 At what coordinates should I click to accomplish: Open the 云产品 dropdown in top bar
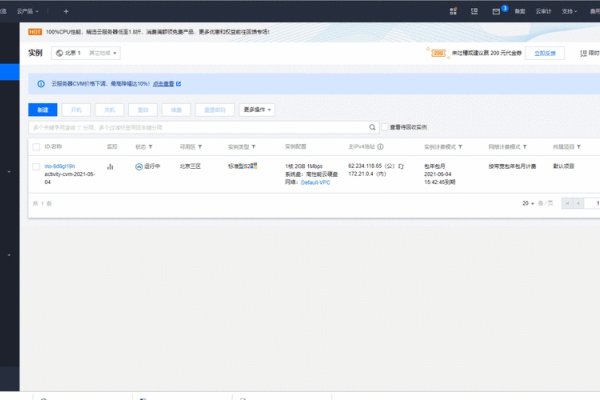(28, 11)
